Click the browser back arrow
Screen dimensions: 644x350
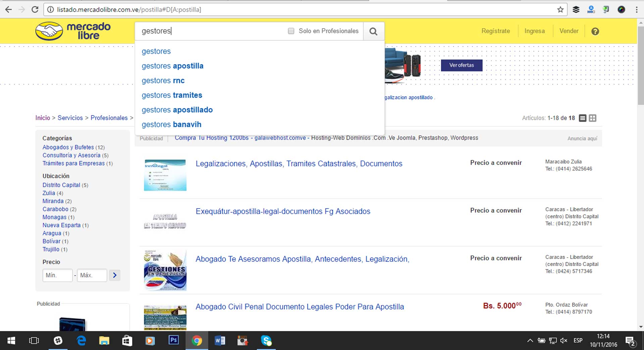[8, 9]
